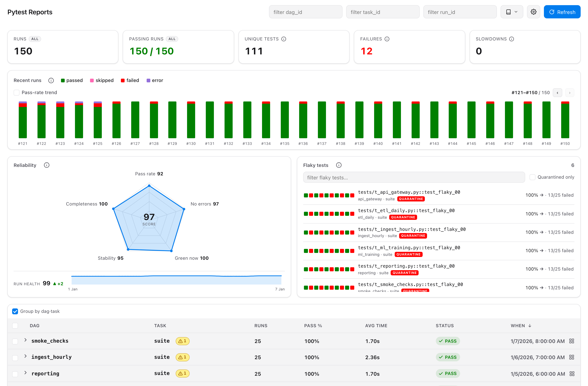Expand the reporting row

click(x=25, y=373)
